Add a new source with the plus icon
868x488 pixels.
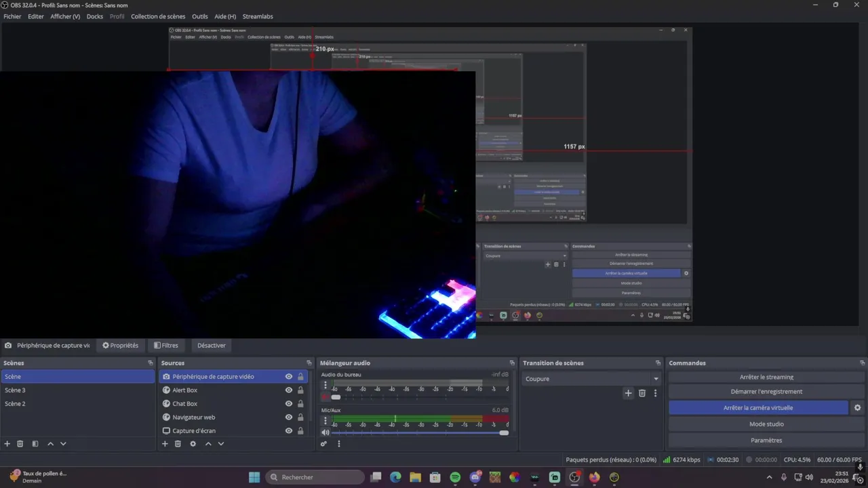coord(165,444)
